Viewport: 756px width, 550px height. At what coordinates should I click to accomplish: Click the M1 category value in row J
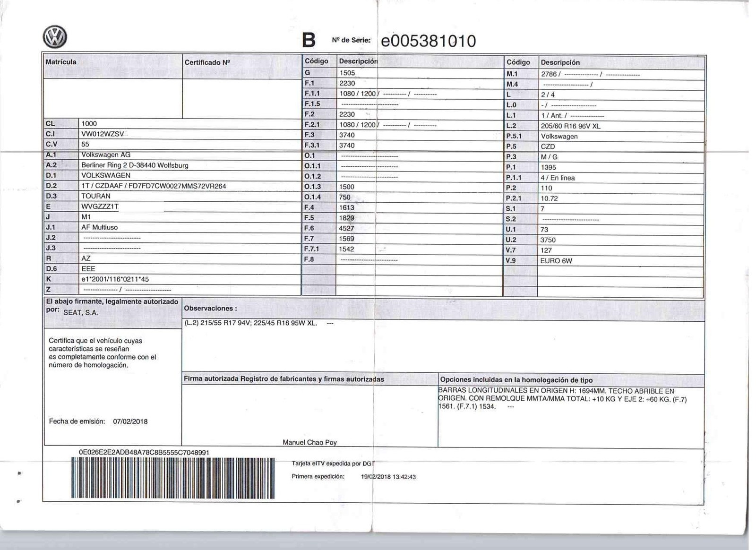[x=86, y=217]
